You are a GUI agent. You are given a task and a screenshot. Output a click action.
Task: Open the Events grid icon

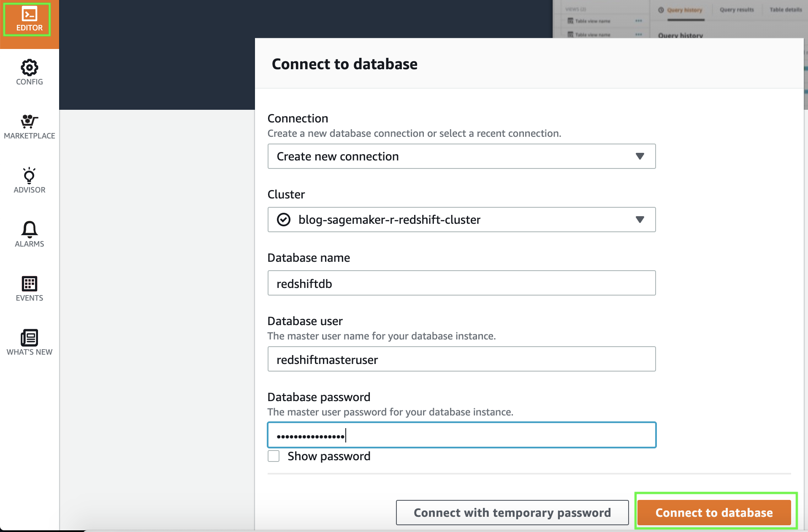pos(29,289)
